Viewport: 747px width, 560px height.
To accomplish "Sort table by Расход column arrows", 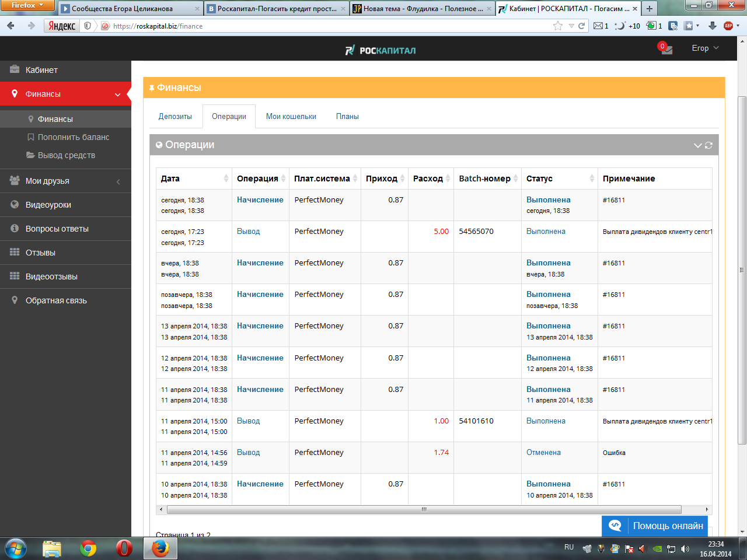I will click(x=448, y=178).
